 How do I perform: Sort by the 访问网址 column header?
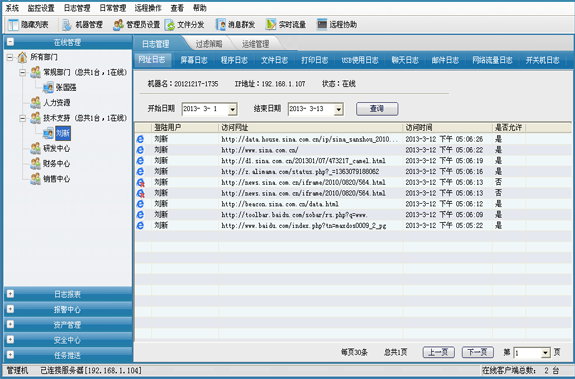pyautogui.click(x=311, y=128)
